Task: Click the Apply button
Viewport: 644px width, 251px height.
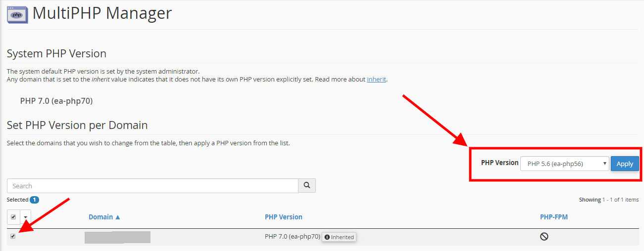Action: click(x=625, y=164)
